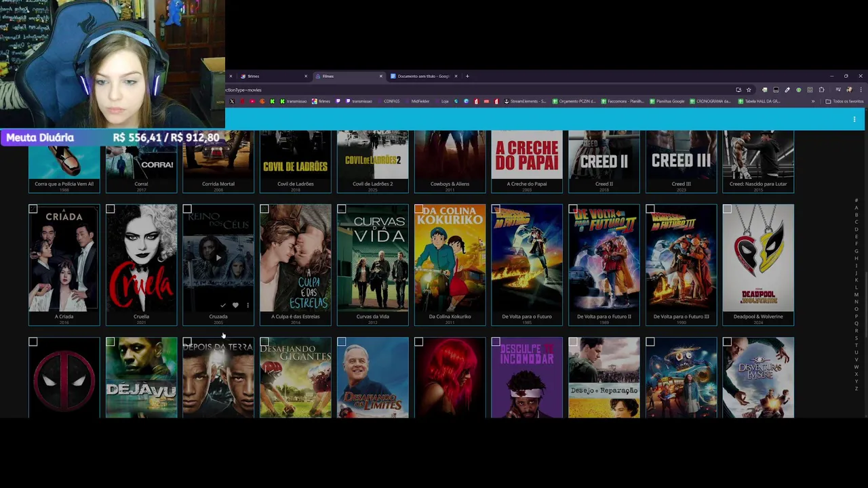Screen dimensions: 868x488
Task: Check the box on Da Colina Kokuriko
Action: coord(419,209)
